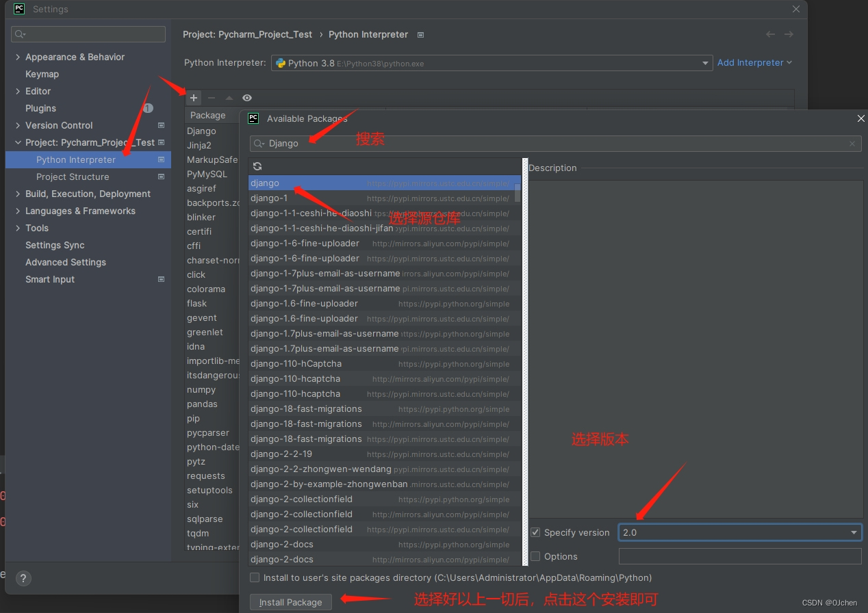Enable the Options checkbox

[535, 556]
